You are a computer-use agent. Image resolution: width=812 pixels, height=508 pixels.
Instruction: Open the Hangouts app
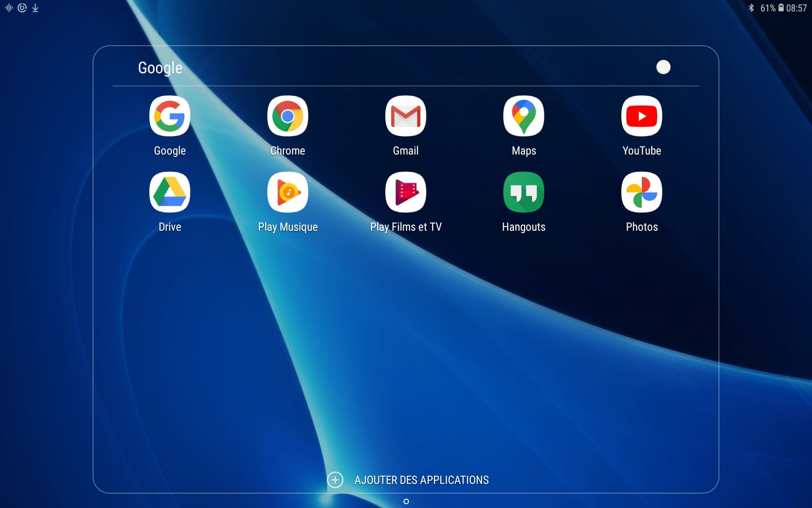(524, 192)
